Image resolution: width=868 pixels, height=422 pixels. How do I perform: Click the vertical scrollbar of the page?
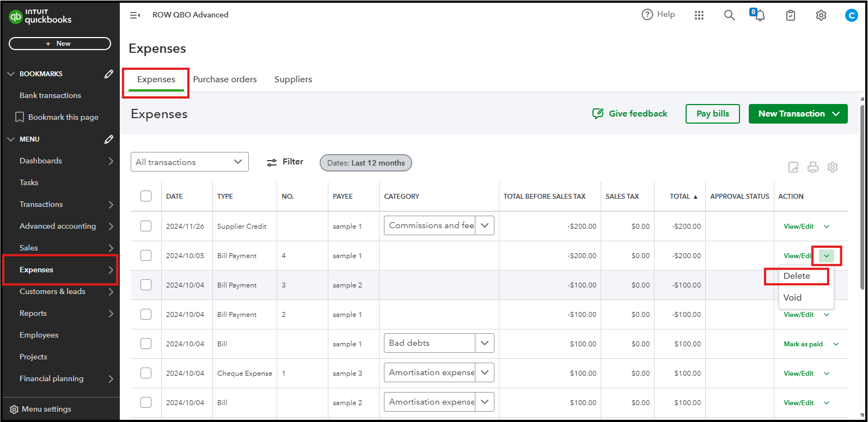pyautogui.click(x=862, y=196)
